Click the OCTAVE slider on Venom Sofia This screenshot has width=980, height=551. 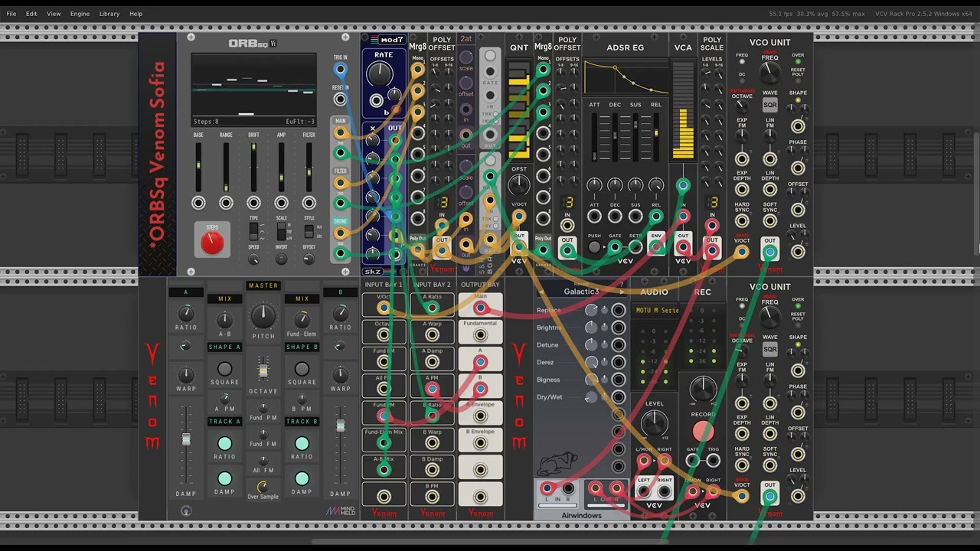pos(263,370)
